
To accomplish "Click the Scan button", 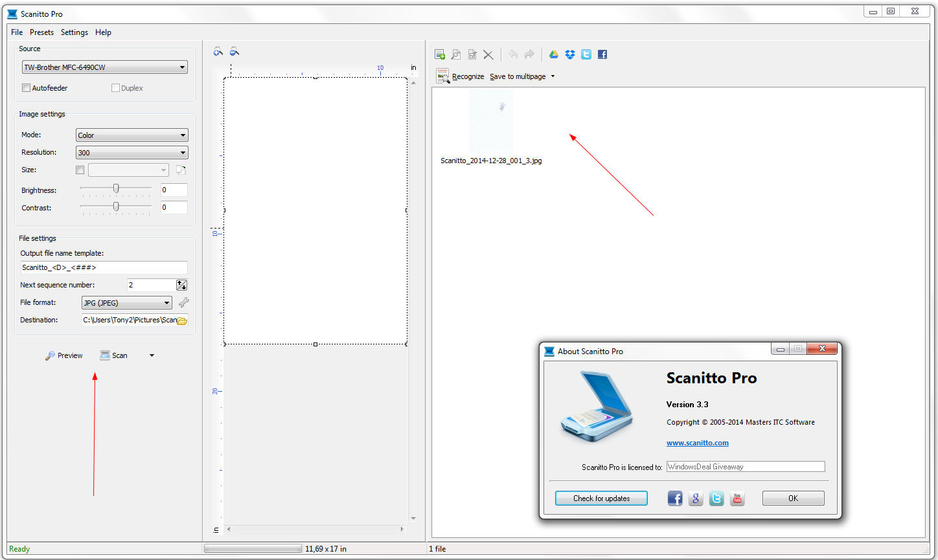I will click(x=113, y=355).
